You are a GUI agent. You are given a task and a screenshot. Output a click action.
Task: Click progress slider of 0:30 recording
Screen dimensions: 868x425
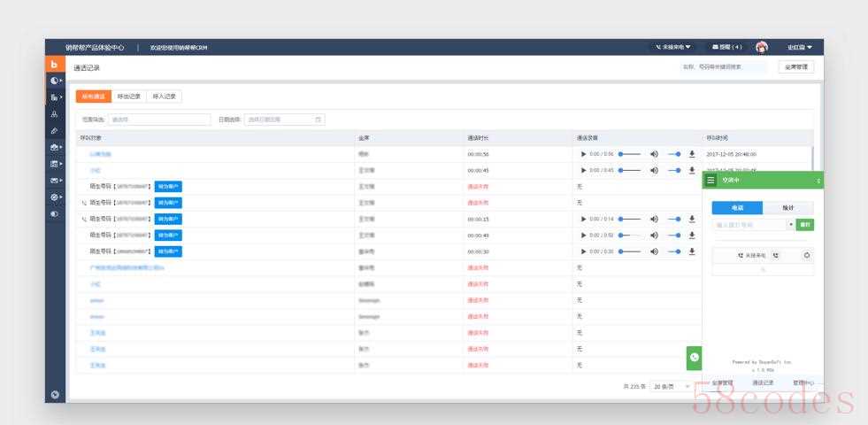[630, 251]
